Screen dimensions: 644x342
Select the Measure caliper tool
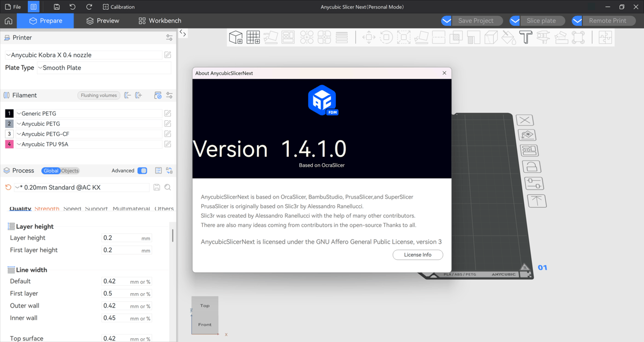pos(543,37)
